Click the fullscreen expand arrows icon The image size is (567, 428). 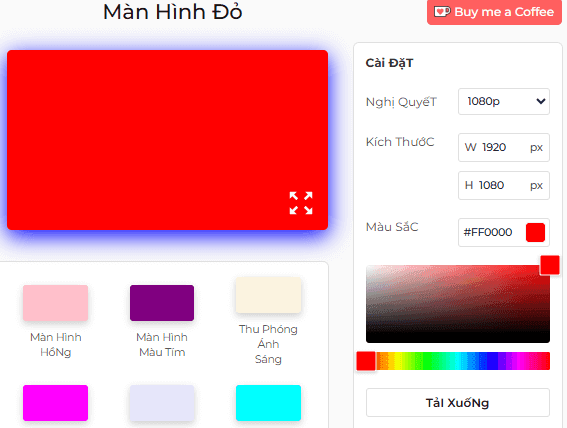(301, 203)
